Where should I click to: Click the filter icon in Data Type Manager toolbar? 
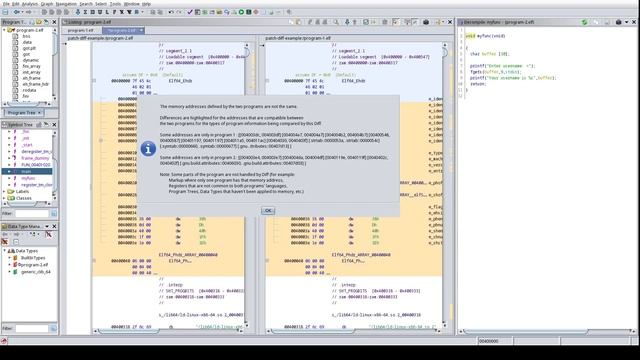48,234
